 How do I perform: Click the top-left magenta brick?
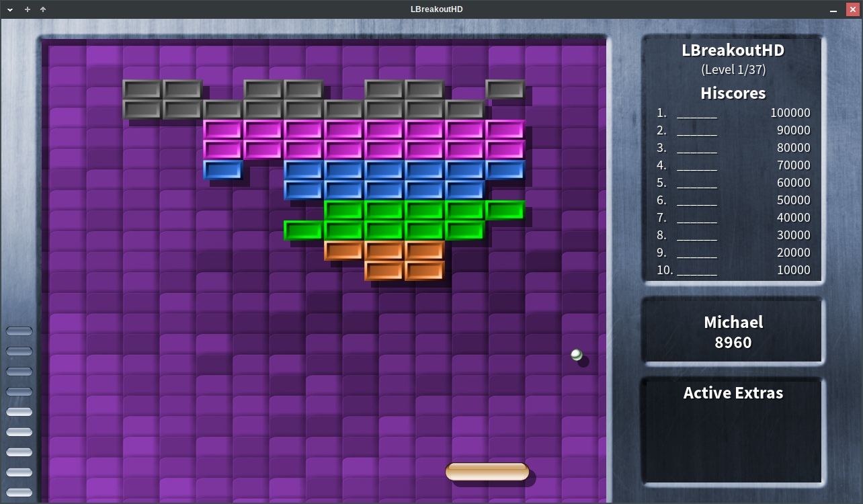pyautogui.click(x=222, y=129)
